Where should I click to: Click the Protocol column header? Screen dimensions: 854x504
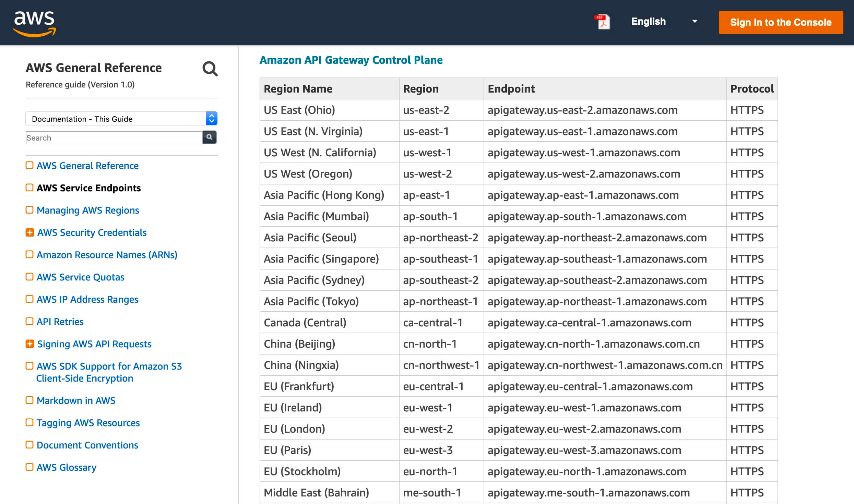tap(752, 89)
